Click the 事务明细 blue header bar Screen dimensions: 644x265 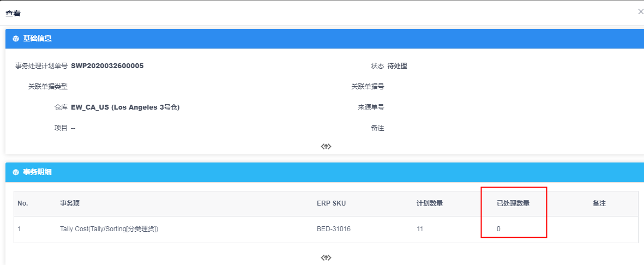(x=324, y=172)
